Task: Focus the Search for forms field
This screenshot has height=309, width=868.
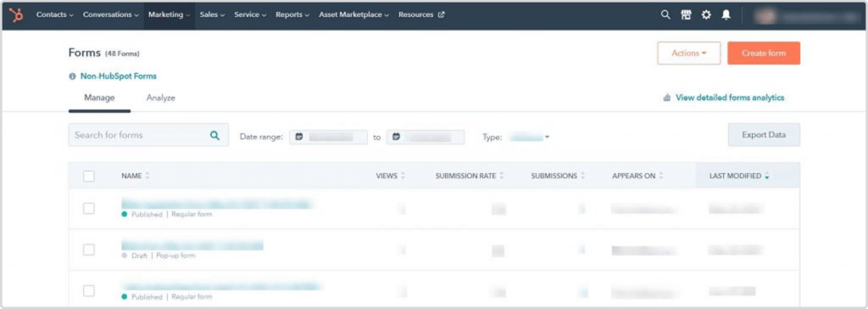Action: pyautogui.click(x=148, y=135)
